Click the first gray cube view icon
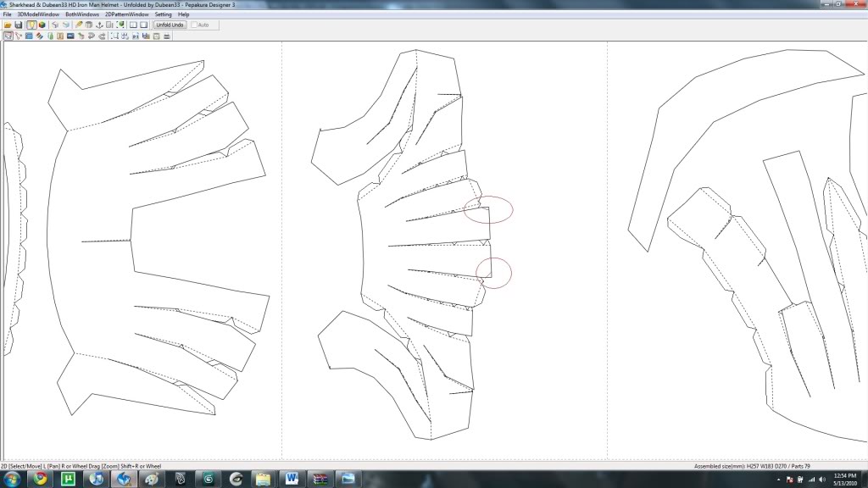Viewport: 868px width, 488px height. pyautogui.click(x=55, y=25)
